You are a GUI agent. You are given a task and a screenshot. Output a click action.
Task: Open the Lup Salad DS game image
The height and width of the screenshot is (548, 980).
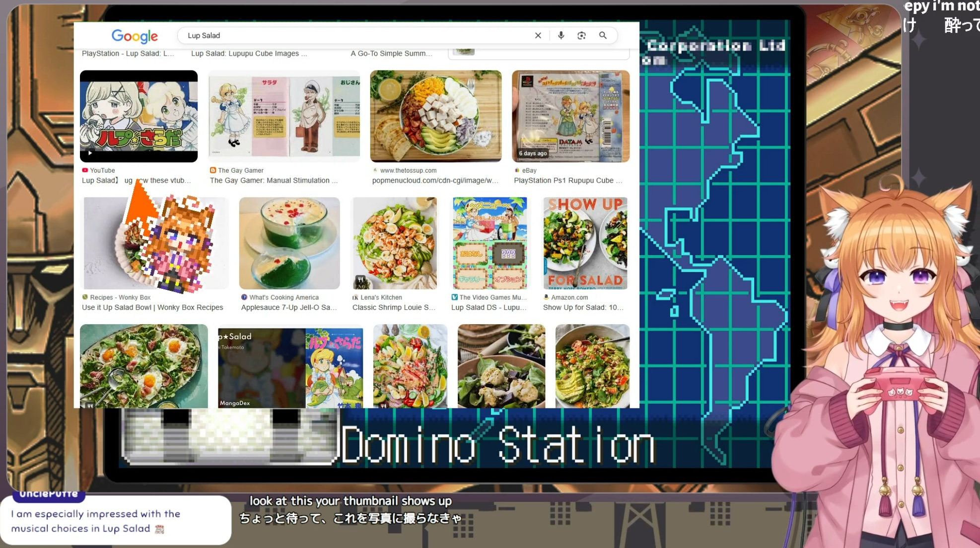(490, 243)
